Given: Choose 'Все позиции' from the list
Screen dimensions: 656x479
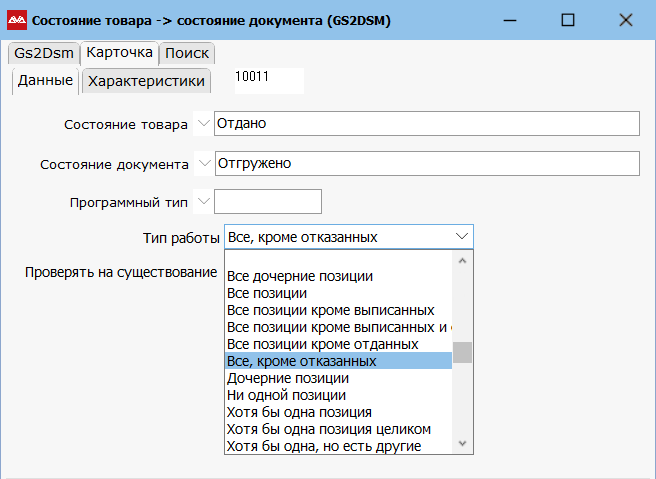Looking at the screenshot, I should (267, 293).
